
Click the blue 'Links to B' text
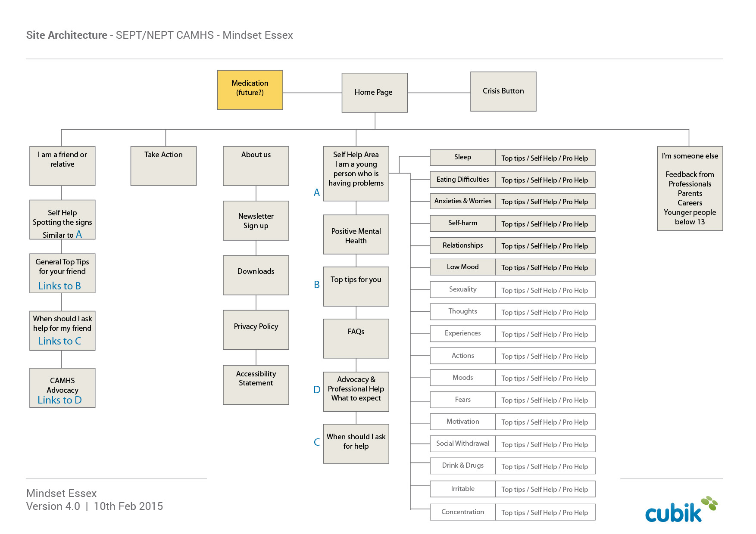(x=59, y=286)
